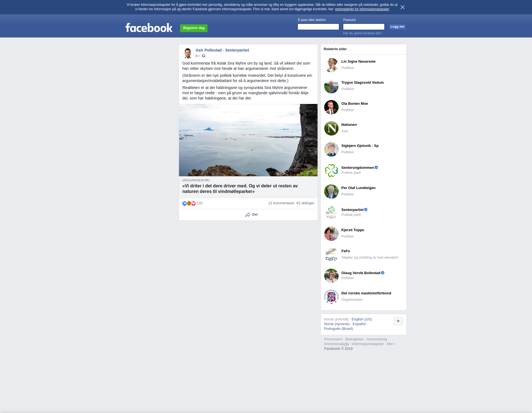The height and width of the screenshot is (413, 532).
Task: Open Kjersti Toppe page name
Action: (x=352, y=230)
